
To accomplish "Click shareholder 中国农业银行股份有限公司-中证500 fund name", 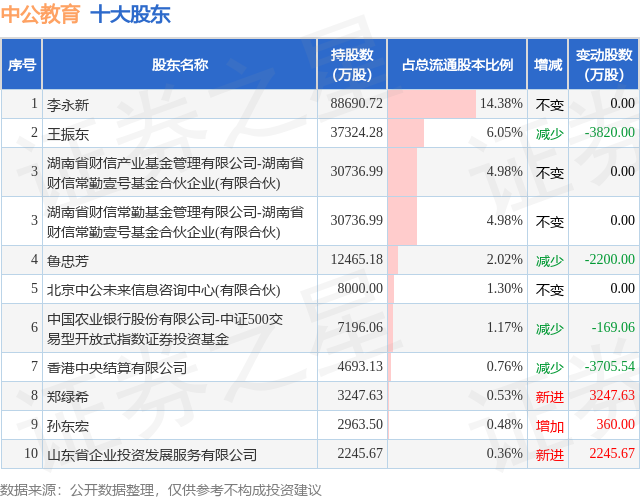I will point(165,328).
